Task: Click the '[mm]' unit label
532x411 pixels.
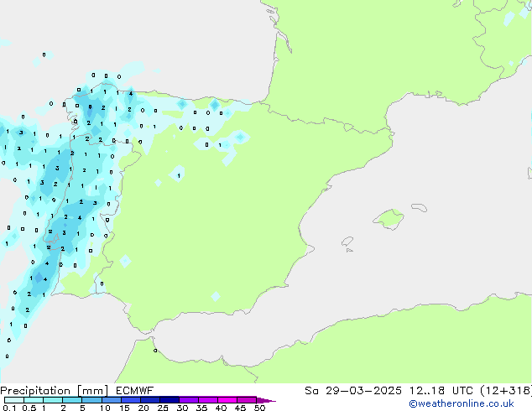Action: pyautogui.click(x=92, y=391)
